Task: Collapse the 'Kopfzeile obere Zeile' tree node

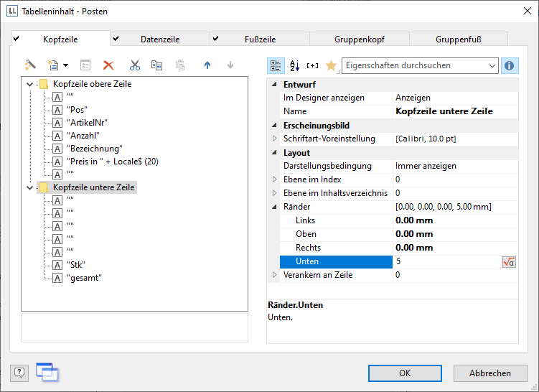Action: coord(29,84)
